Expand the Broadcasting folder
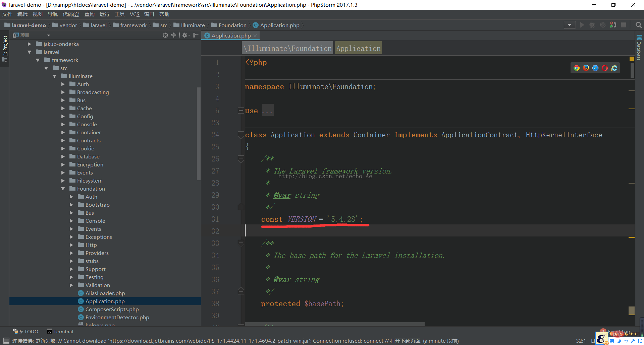Screen dimensions: 644x345 tap(63, 92)
